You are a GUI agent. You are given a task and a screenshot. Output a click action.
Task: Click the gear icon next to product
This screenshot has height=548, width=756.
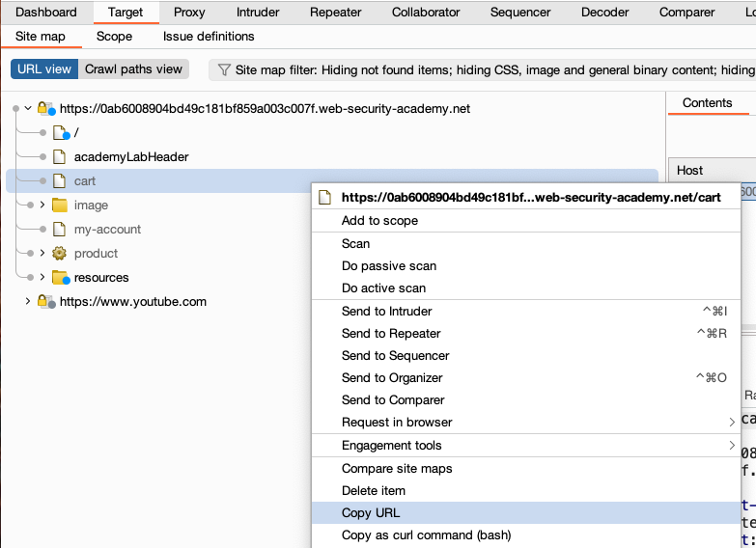(59, 254)
